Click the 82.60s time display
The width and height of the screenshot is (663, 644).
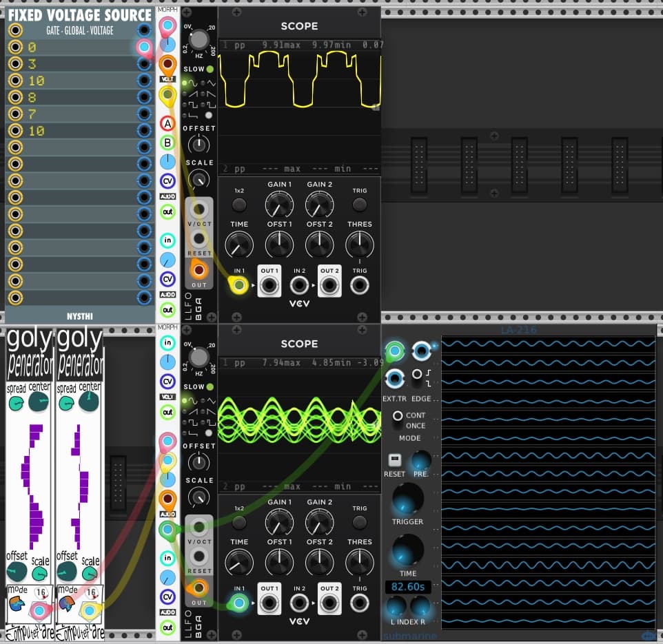pos(408,587)
